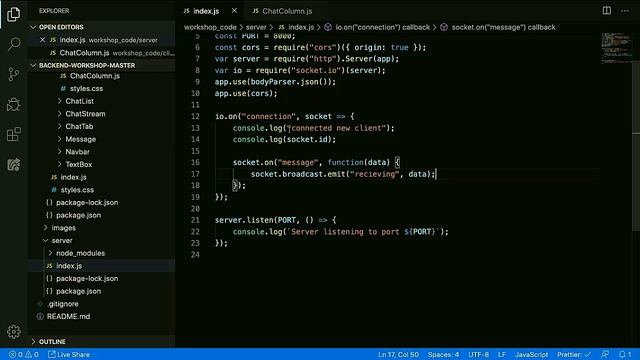This screenshot has height=360, width=640.
Task: Collapse the server folder
Action: coord(62,240)
